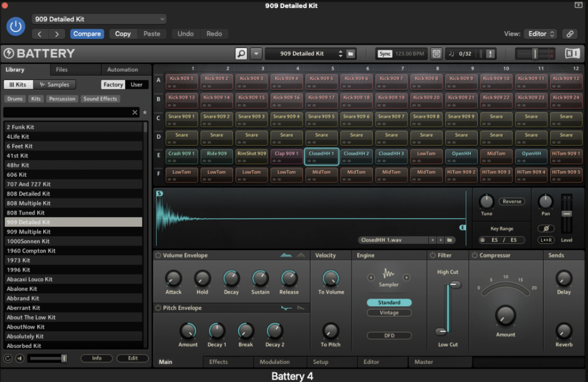Select the Standard engine mode
Image resolution: width=588 pixels, height=382 pixels.
(x=389, y=303)
